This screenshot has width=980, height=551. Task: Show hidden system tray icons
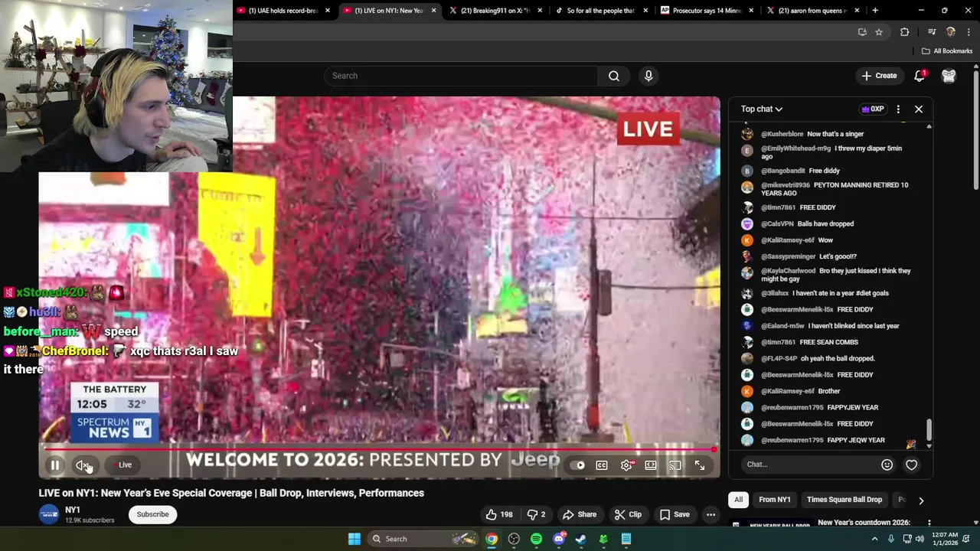[x=874, y=539]
